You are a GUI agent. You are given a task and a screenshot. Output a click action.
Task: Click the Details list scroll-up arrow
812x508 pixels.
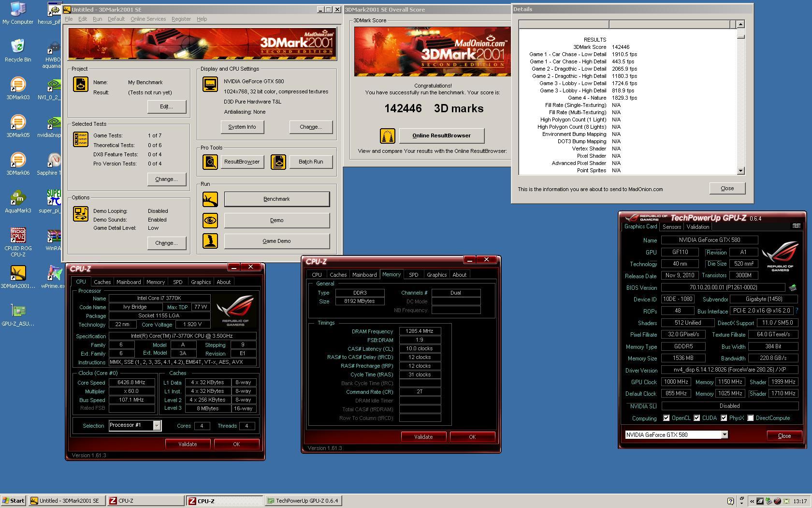click(740, 24)
